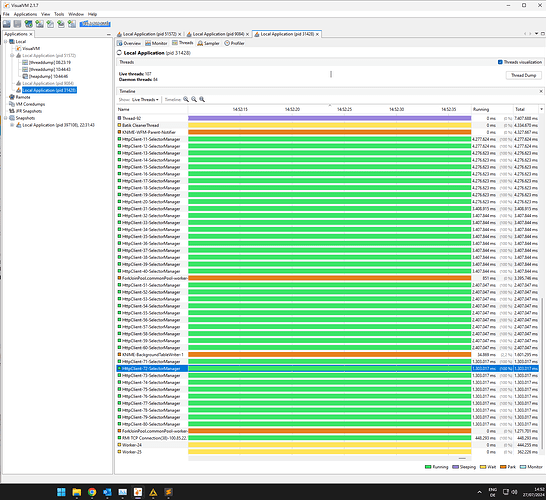Click the Running legend green swatch

(428, 467)
